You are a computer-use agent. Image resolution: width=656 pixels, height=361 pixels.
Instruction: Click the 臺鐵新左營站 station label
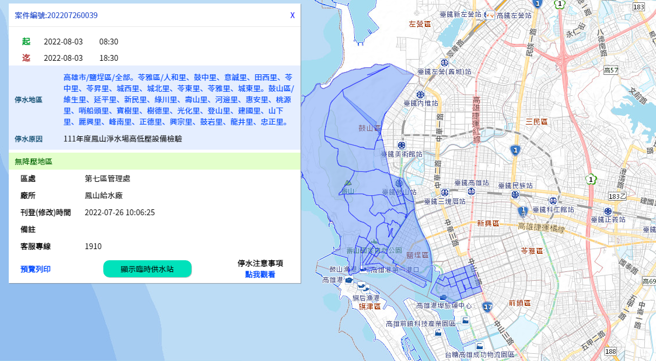click(x=460, y=14)
